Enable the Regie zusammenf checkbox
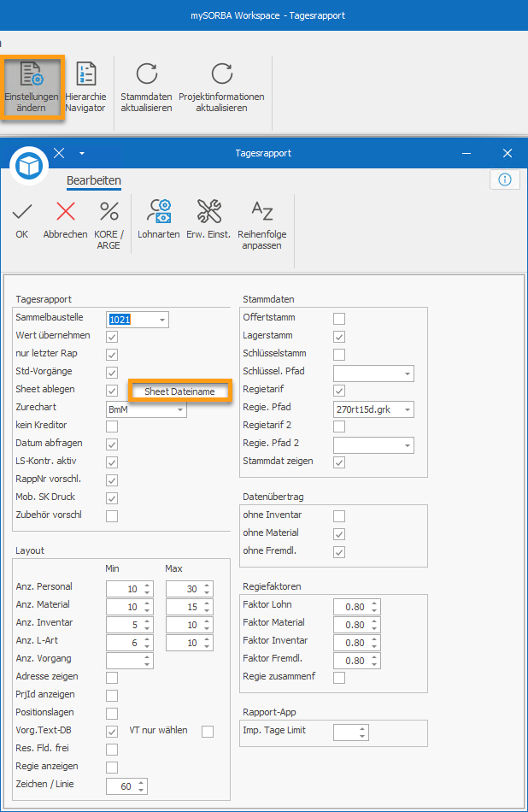 [x=339, y=677]
